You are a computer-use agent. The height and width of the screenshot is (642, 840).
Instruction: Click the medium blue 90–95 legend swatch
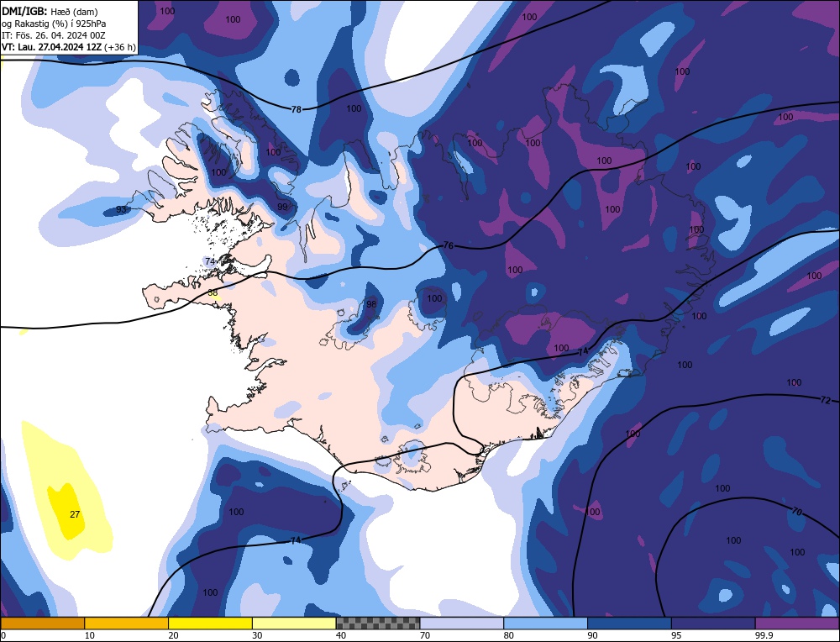(629, 624)
